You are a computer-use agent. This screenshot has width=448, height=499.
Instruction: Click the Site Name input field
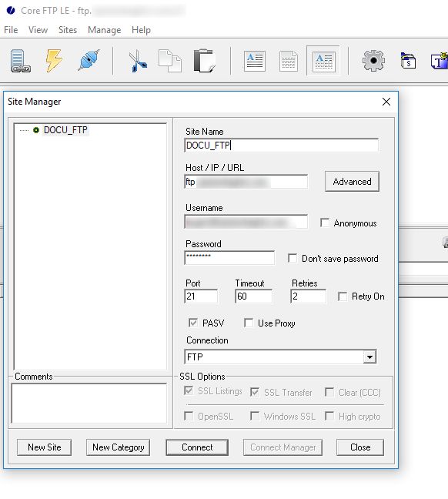(282, 146)
